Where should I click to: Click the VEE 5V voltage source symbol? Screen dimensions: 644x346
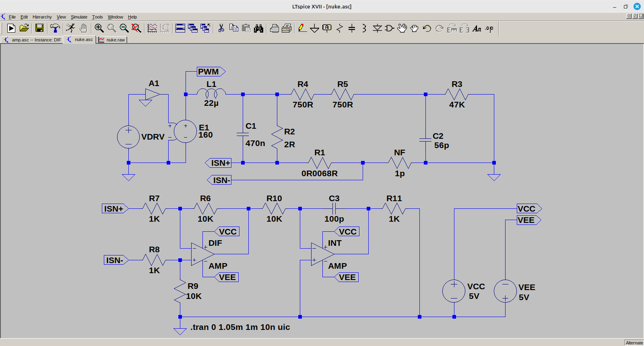505,291
